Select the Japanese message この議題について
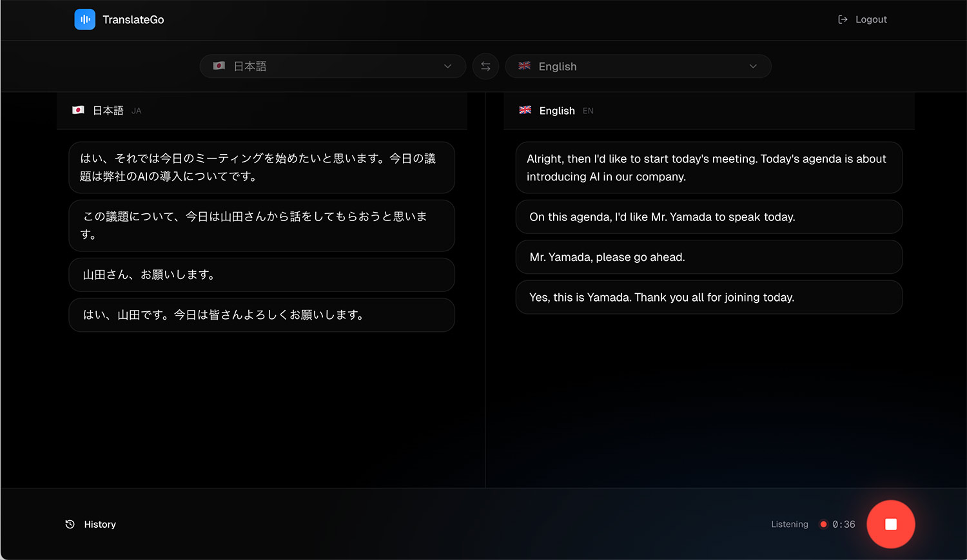Image resolution: width=967 pixels, height=560 pixels. 262,226
